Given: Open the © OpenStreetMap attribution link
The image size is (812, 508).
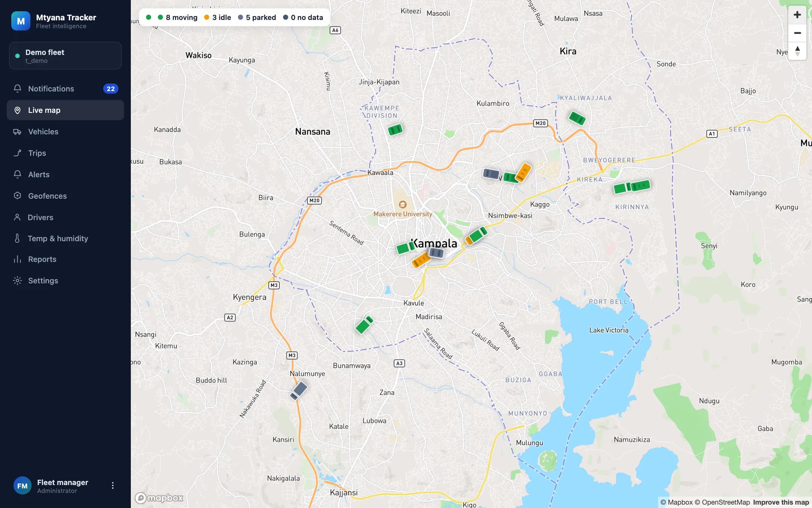Looking at the screenshot, I should 722,502.
